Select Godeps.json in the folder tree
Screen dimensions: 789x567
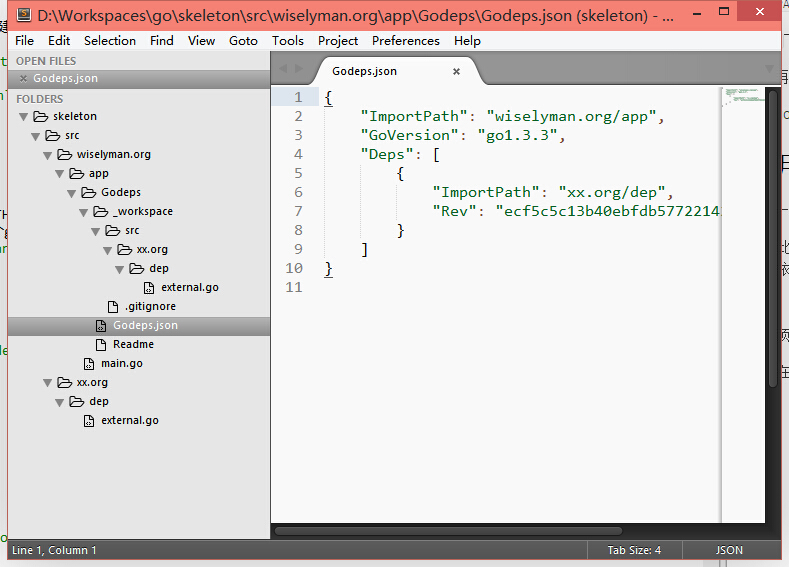tap(145, 326)
